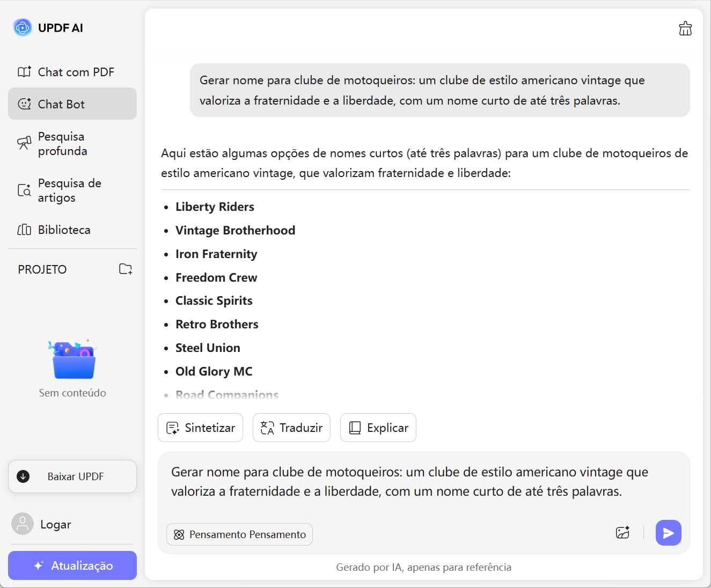Click the UPDF AI logo icon
The height and width of the screenshot is (588, 711).
pyautogui.click(x=23, y=27)
